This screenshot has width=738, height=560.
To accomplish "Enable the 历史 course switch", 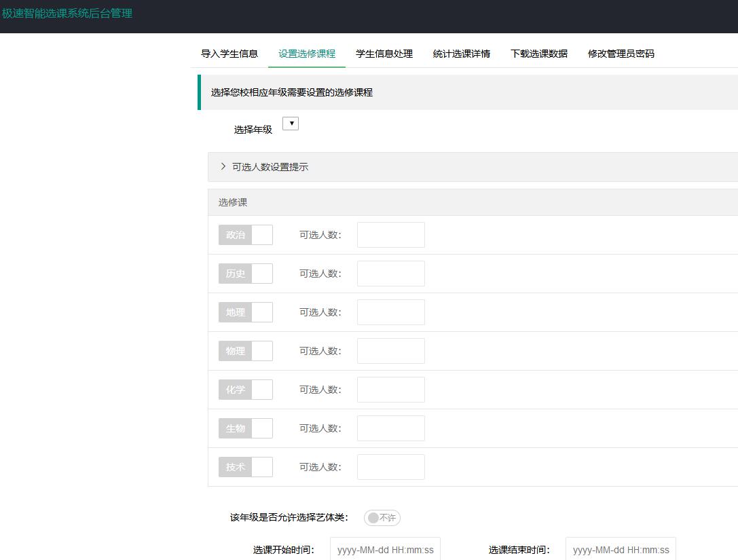I will tap(245, 274).
